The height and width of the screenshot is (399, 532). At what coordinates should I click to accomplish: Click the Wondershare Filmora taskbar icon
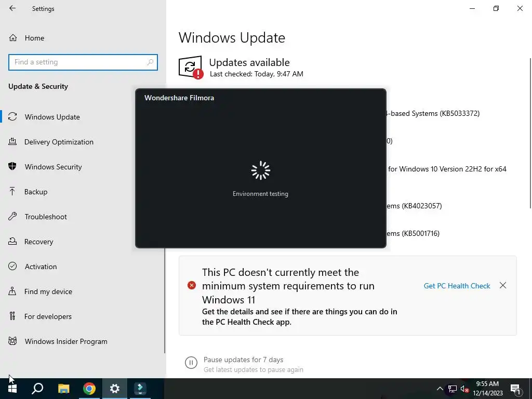point(140,389)
